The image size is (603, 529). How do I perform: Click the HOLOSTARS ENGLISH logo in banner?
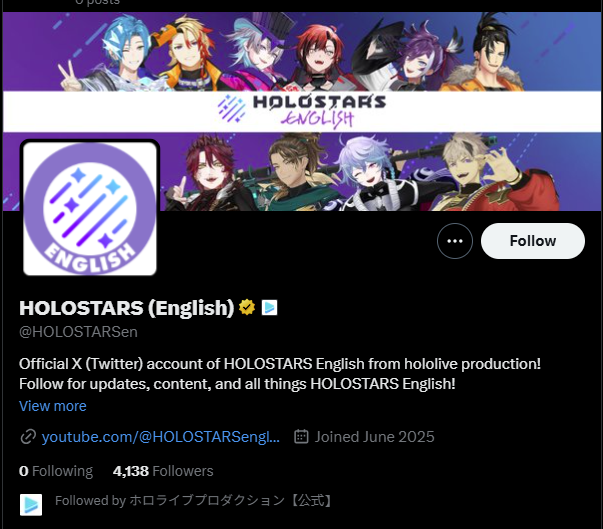coord(302,111)
